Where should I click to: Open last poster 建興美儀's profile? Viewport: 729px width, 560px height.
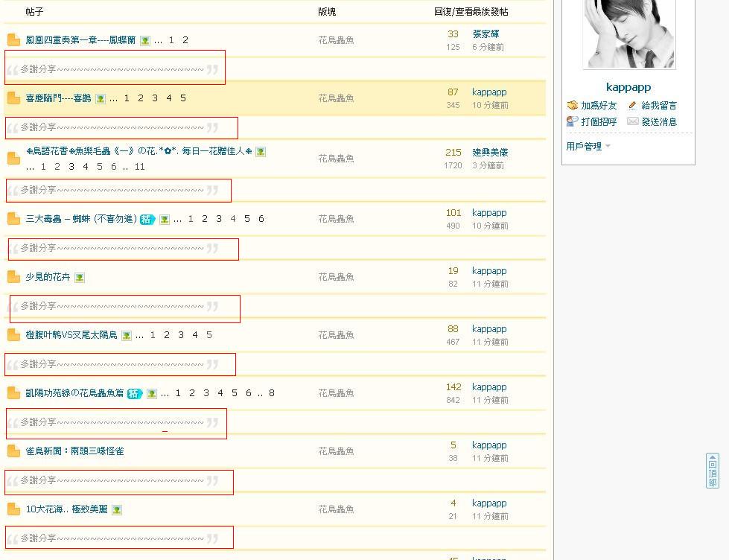(490, 152)
